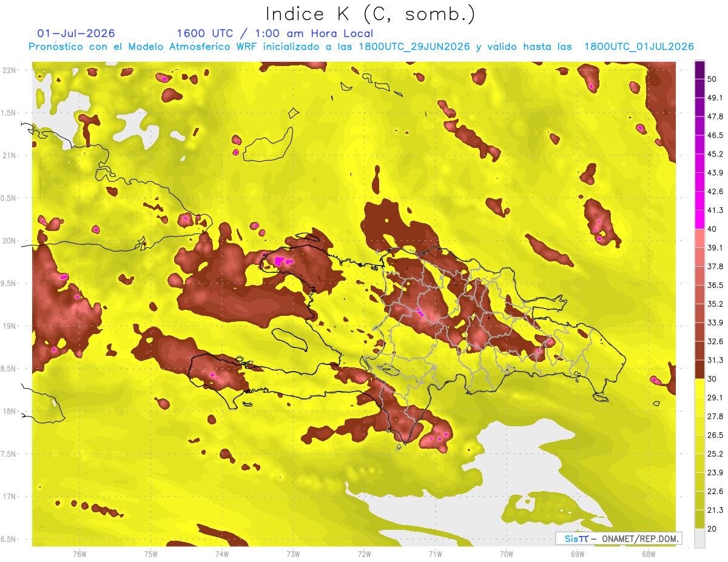
Task: Click the colorbar value "35.2"
Action: 715,304
